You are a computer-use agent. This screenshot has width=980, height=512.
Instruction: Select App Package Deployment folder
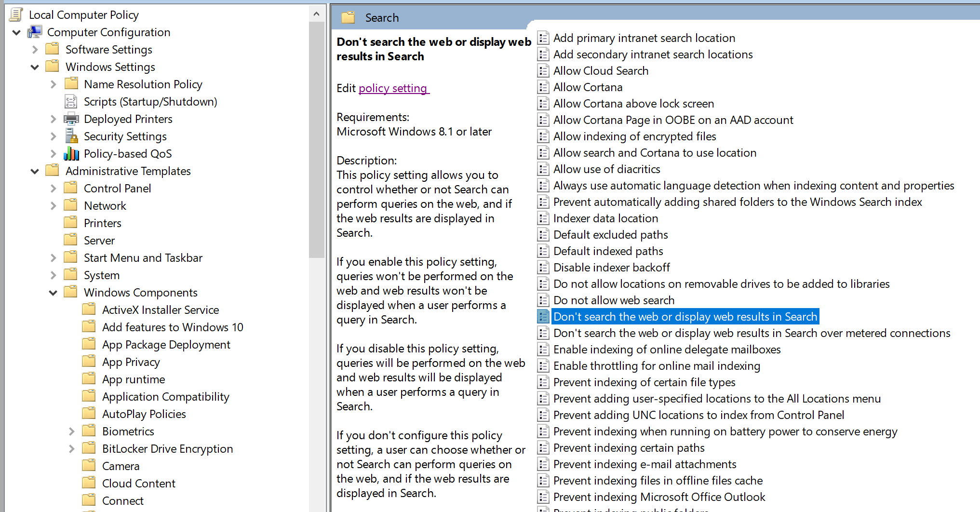click(166, 345)
